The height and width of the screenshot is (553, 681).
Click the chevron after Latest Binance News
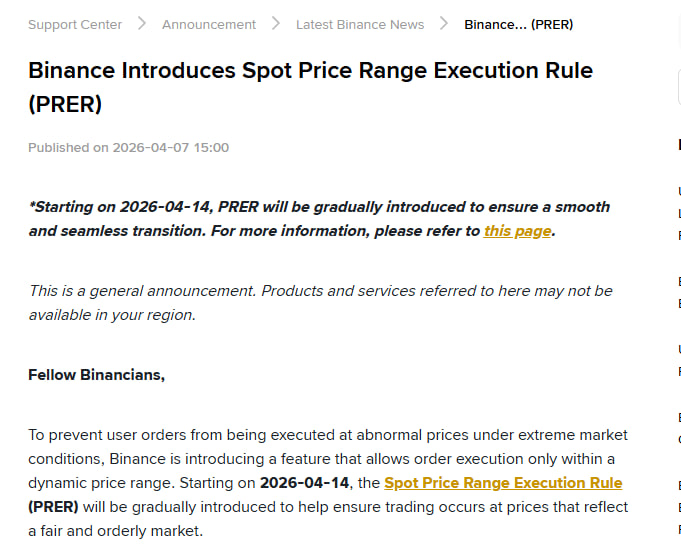tap(444, 24)
